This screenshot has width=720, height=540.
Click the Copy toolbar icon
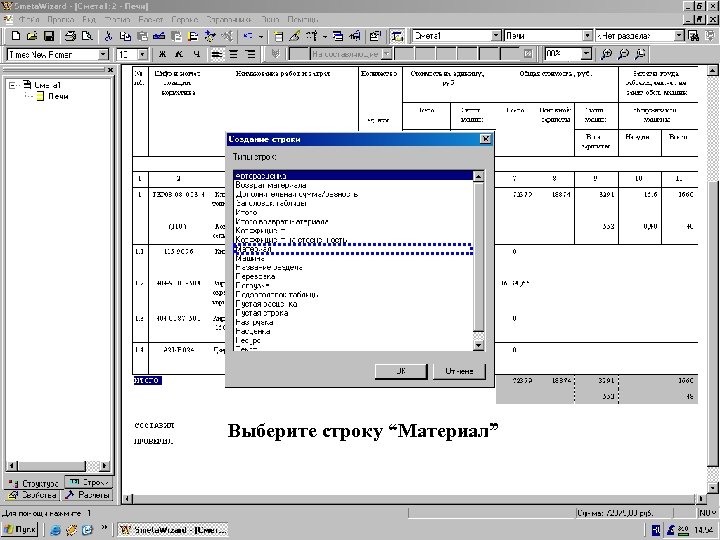(x=125, y=36)
